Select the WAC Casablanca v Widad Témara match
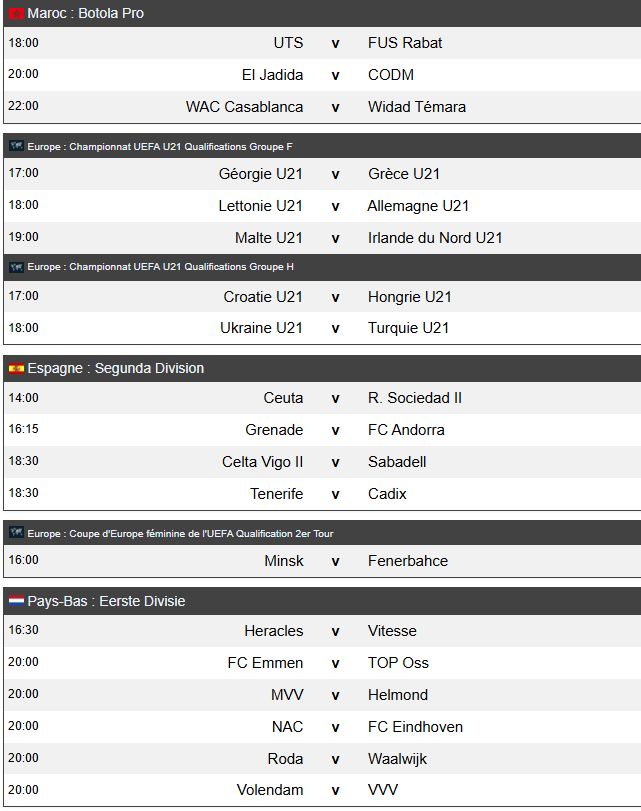Screen dimensions: 641x811 (322, 107)
